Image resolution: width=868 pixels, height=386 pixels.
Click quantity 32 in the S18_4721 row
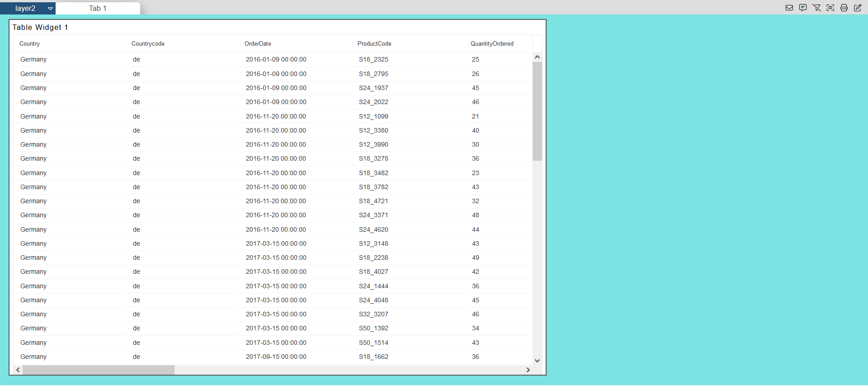point(476,201)
